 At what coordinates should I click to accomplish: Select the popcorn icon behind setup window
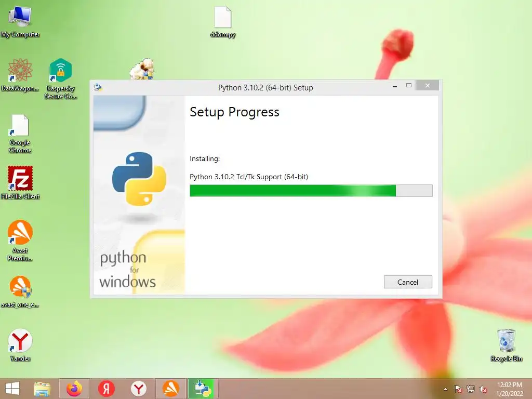(142, 69)
